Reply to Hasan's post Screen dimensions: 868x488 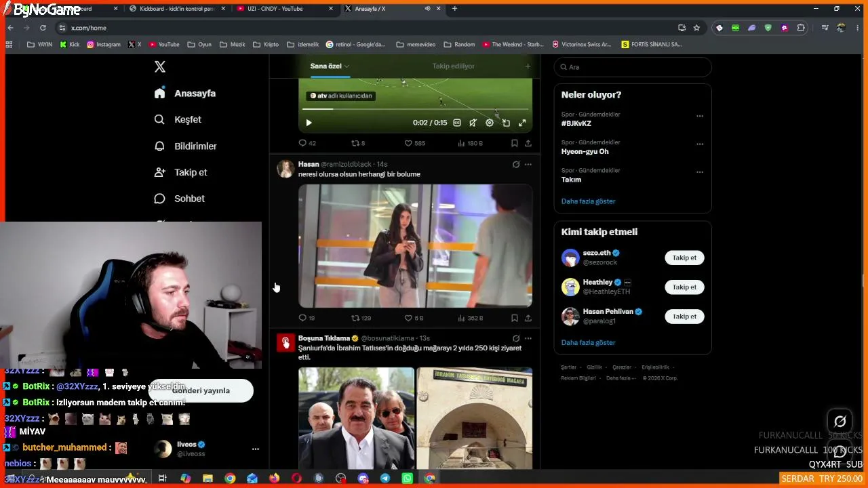[x=307, y=318]
